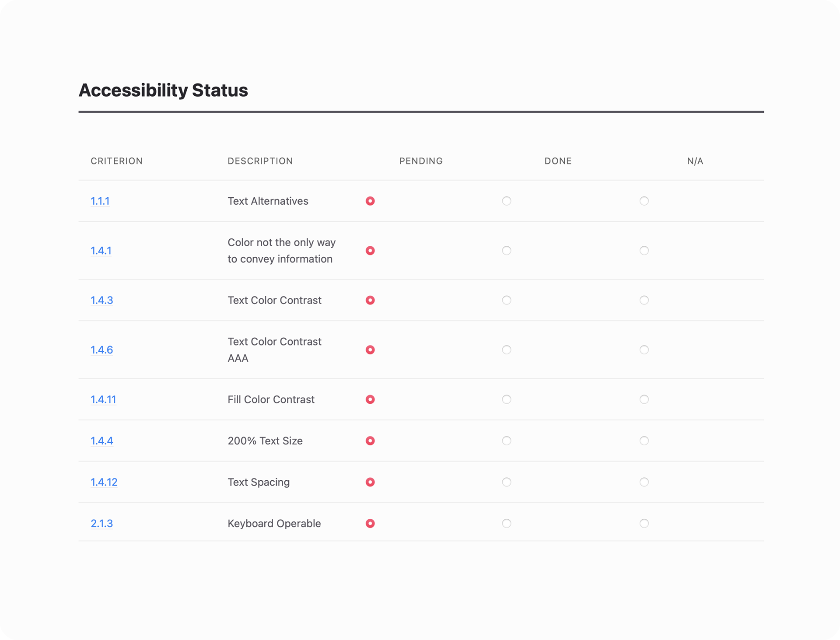The width and height of the screenshot is (840, 640).
Task: Click the Text Spacing description
Action: coord(259,482)
